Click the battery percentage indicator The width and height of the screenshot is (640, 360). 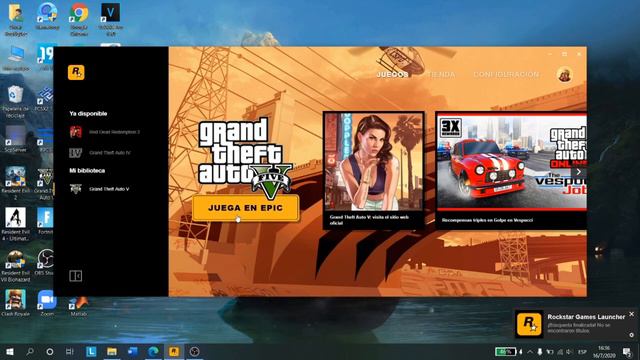click(x=505, y=351)
